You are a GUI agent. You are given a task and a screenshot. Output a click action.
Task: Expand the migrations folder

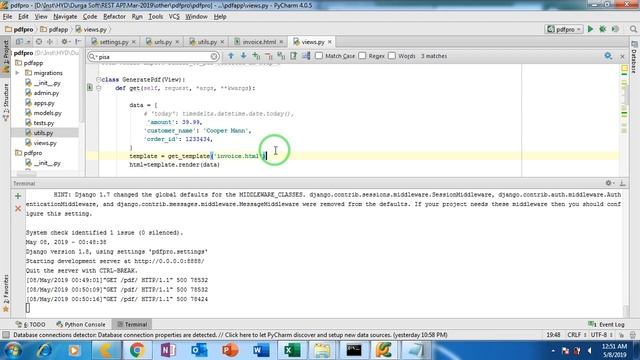click(18, 73)
